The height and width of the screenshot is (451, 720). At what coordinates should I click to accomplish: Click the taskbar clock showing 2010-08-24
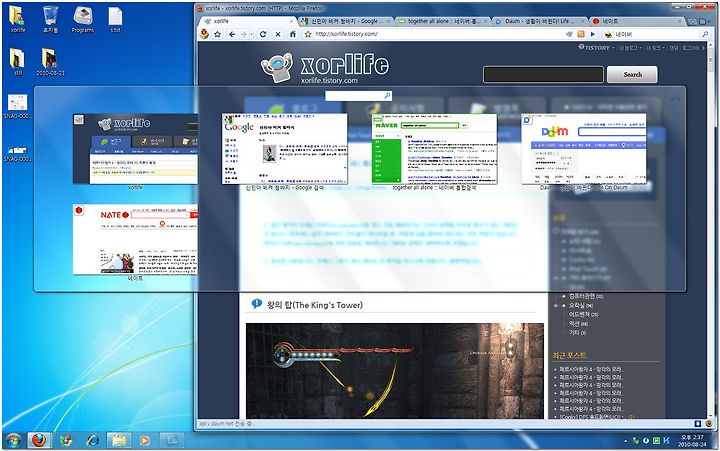click(x=692, y=441)
